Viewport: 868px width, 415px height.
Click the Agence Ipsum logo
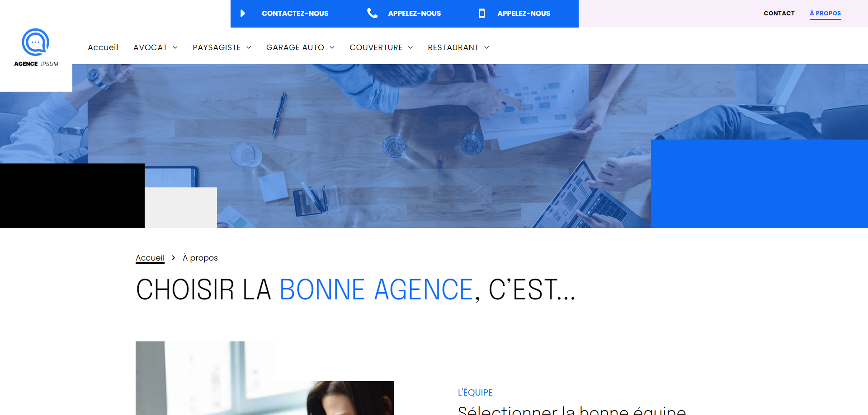[36, 48]
